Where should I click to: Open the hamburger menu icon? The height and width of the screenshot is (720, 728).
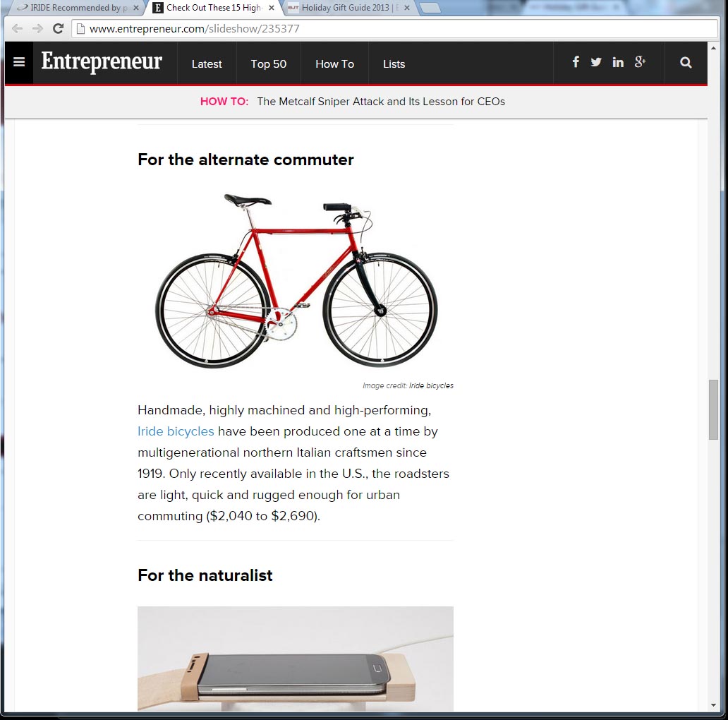click(19, 62)
